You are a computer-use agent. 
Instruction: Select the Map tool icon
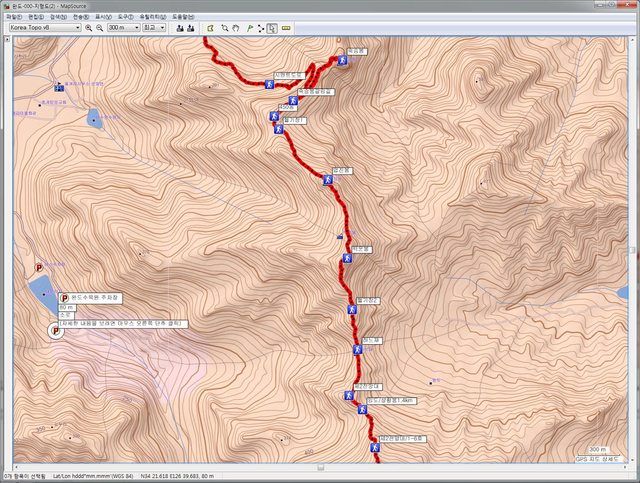coord(210,28)
